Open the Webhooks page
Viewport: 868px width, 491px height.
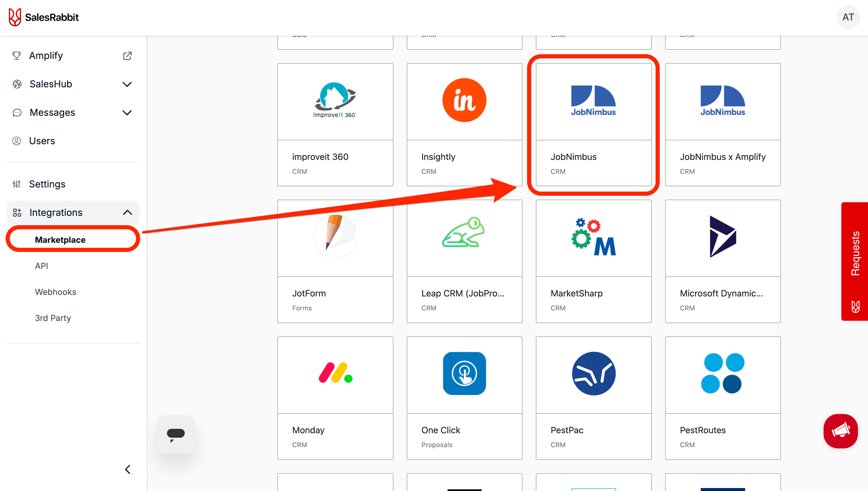point(55,292)
